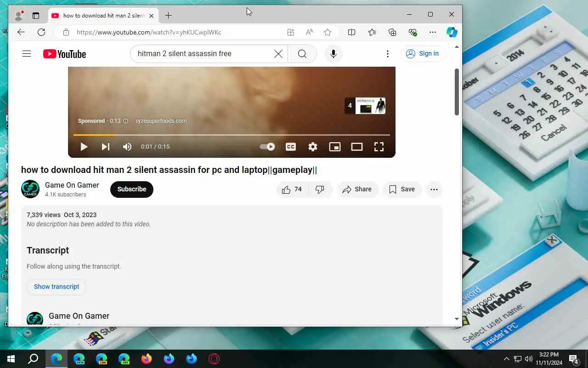
Task: Open the Favorites list
Action: point(372,32)
